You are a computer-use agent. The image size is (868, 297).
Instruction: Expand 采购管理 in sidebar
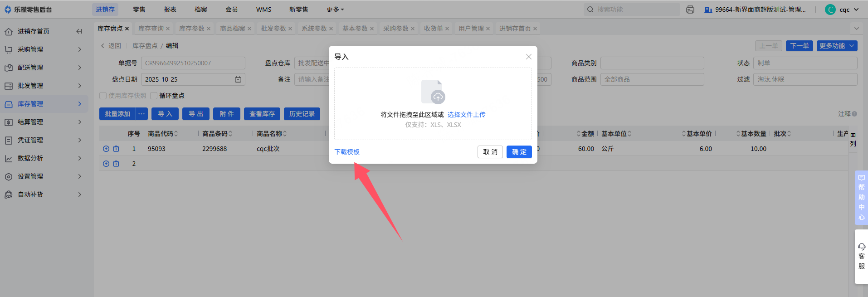80,49
